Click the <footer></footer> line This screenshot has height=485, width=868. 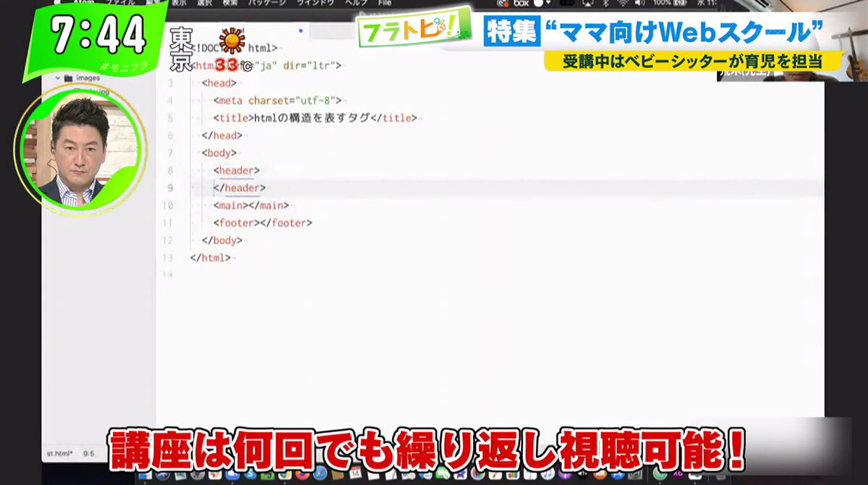click(x=263, y=223)
